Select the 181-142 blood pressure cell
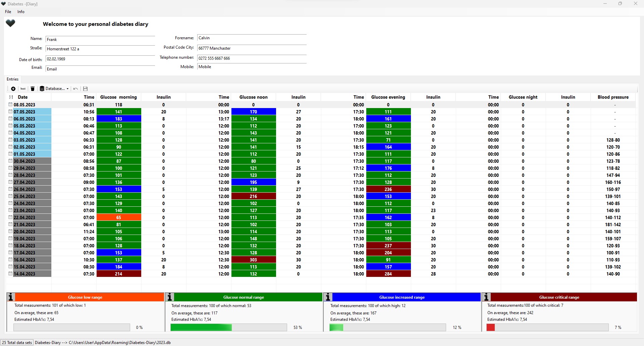The image size is (644, 346). 613,225
